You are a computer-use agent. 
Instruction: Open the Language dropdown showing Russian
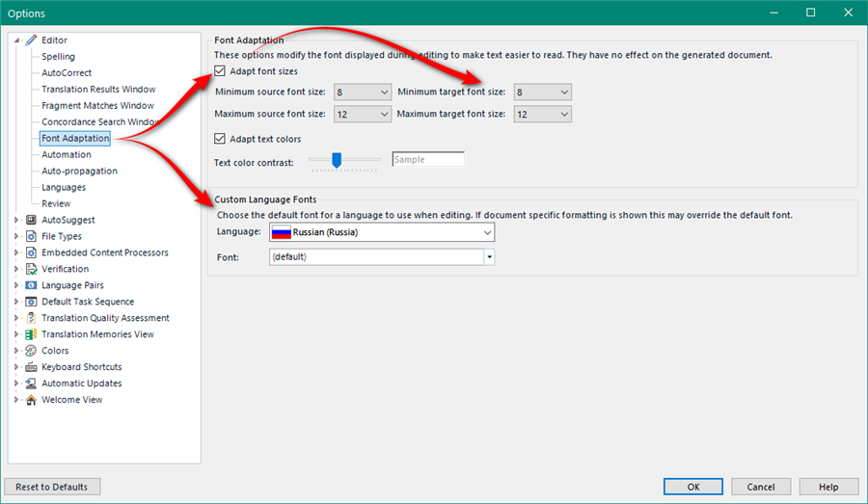381,232
